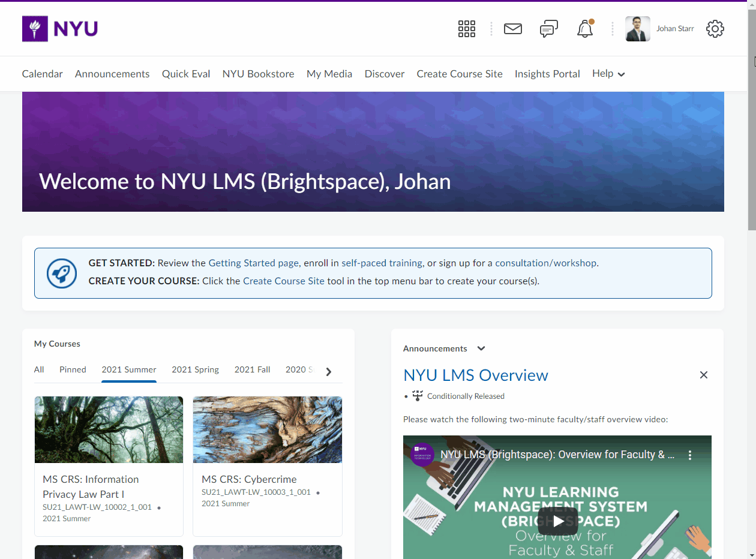The image size is (756, 559).
Task: Click the forest course image thumbnail
Action: pos(109,429)
